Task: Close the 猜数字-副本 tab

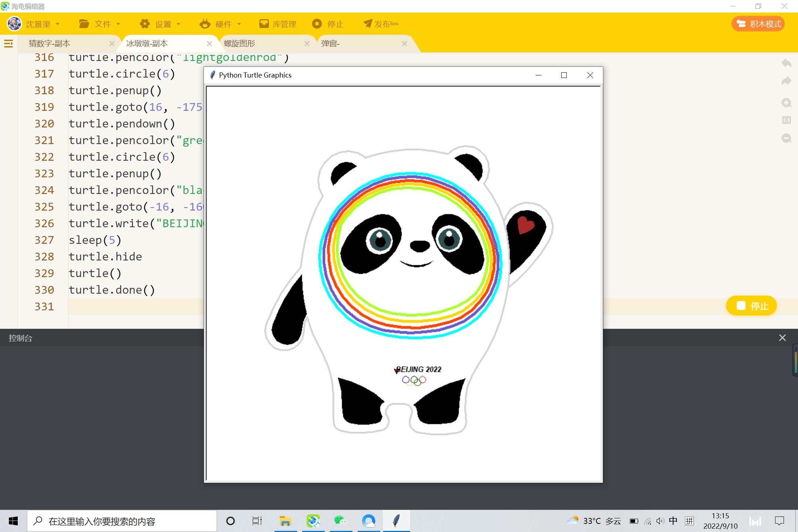Action: pyautogui.click(x=112, y=44)
